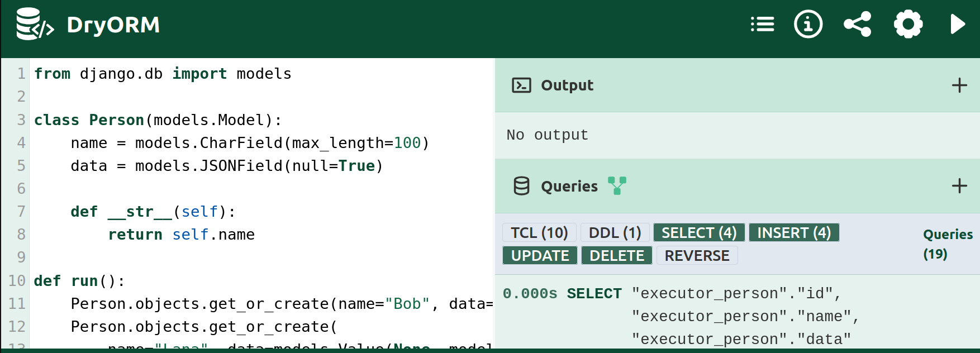Click line number 6 in gutter
The image size is (980, 353).
21,189
